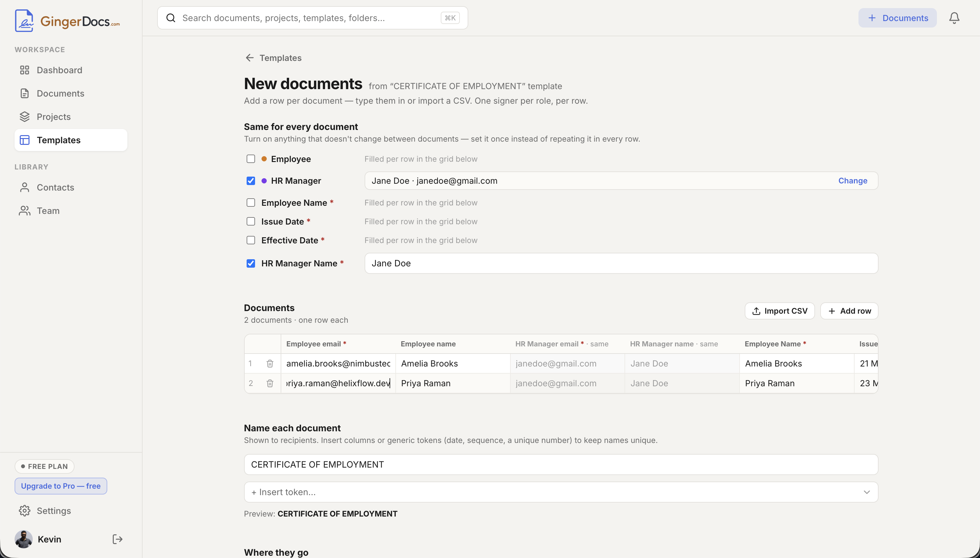980x558 pixels.
Task: Open the Insert token dropdown
Action: point(561,492)
